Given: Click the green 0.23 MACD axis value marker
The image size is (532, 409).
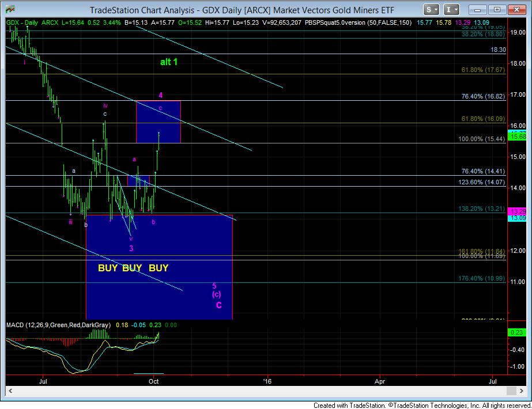Looking at the screenshot, I should [517, 333].
